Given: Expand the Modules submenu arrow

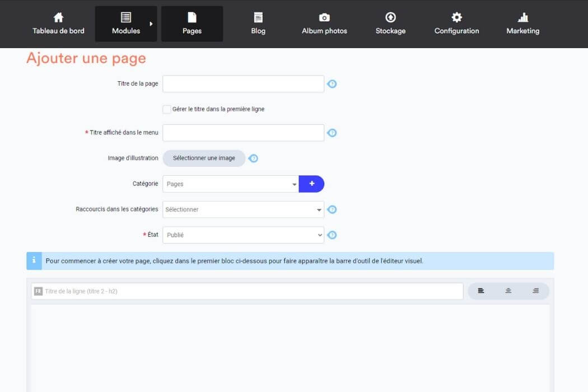Looking at the screenshot, I should pyautogui.click(x=151, y=24).
